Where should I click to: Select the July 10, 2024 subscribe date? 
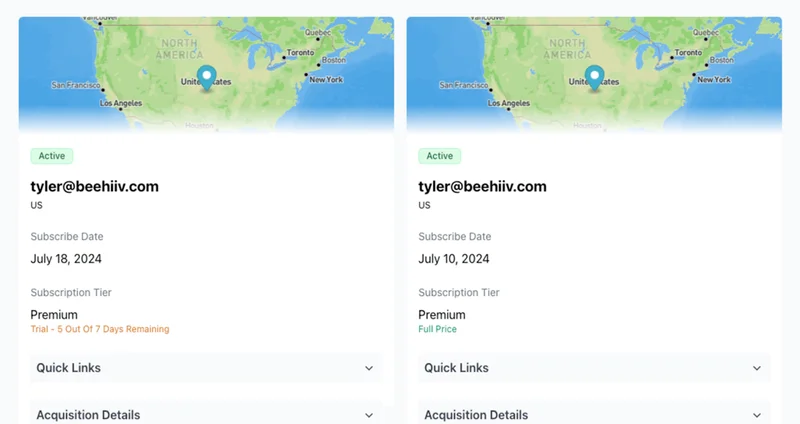(454, 259)
